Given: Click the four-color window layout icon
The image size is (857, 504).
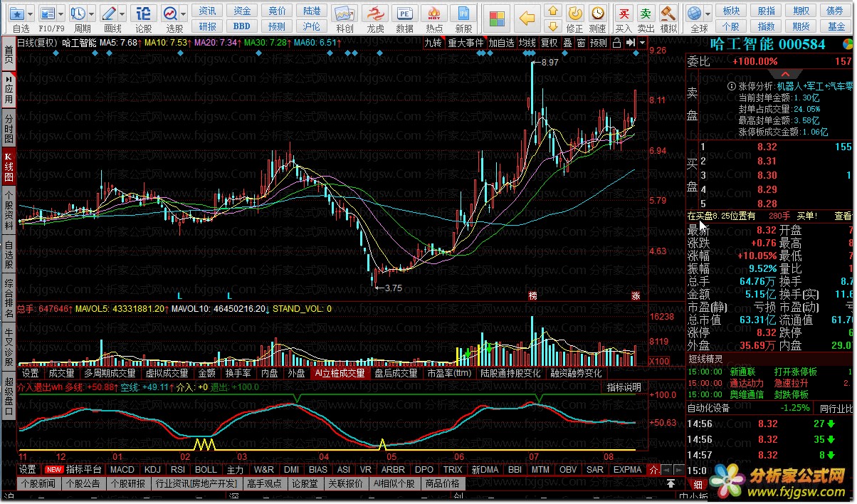Looking at the screenshot, I should coord(497,17).
